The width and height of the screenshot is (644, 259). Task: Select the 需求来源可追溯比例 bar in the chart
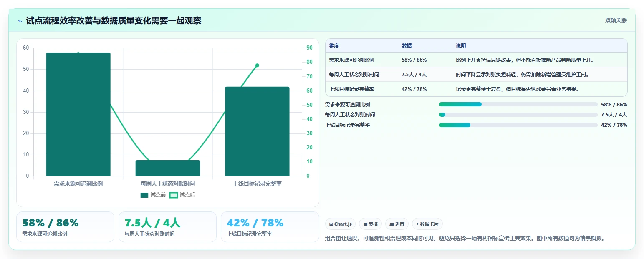click(78, 114)
